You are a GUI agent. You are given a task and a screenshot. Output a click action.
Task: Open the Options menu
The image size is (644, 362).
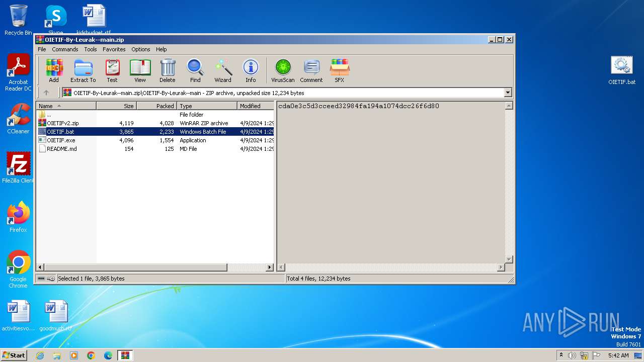tap(141, 49)
